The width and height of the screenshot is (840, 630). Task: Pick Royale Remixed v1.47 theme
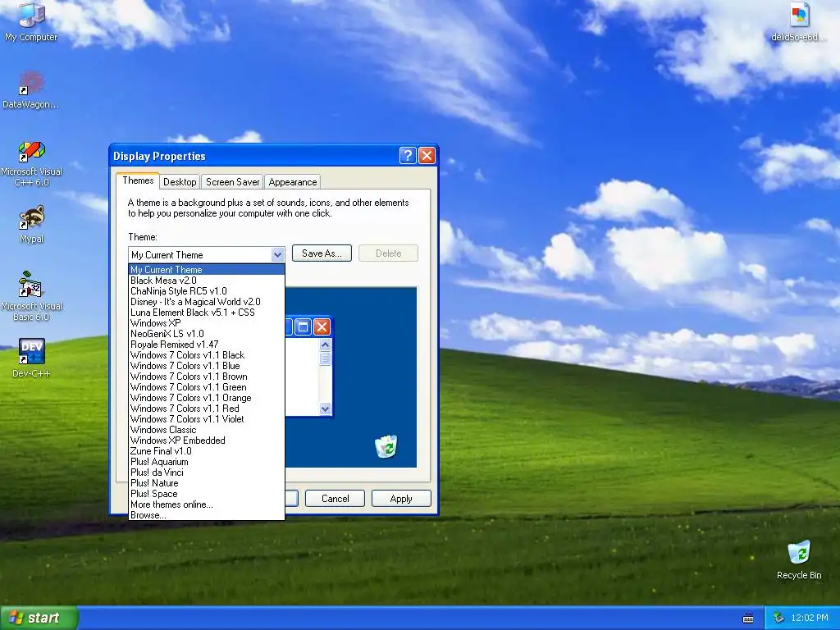pos(207,345)
